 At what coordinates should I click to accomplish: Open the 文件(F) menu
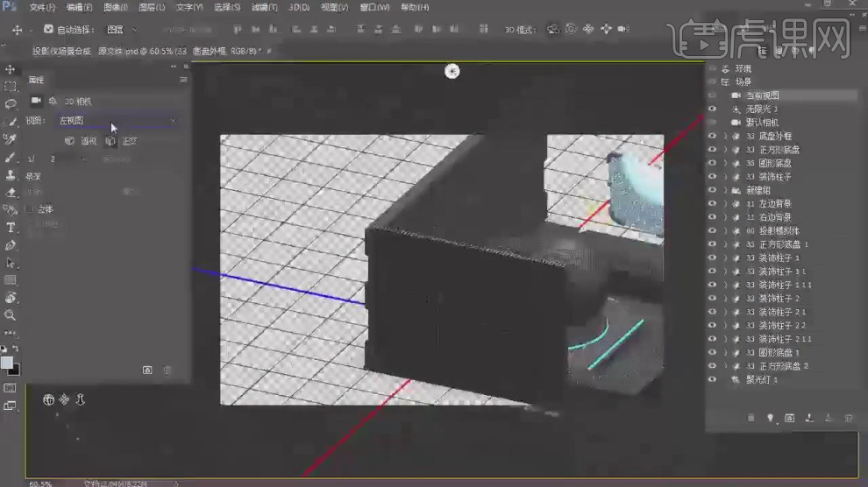42,7
